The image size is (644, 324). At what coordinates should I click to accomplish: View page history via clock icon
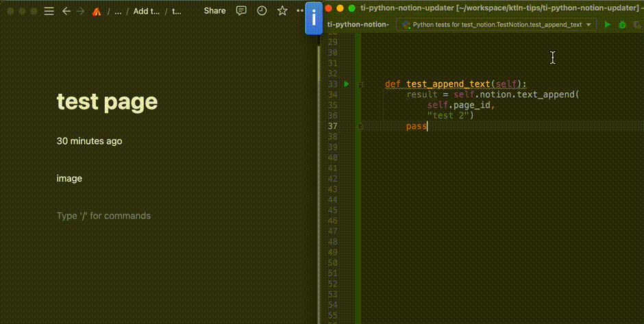pos(262,11)
